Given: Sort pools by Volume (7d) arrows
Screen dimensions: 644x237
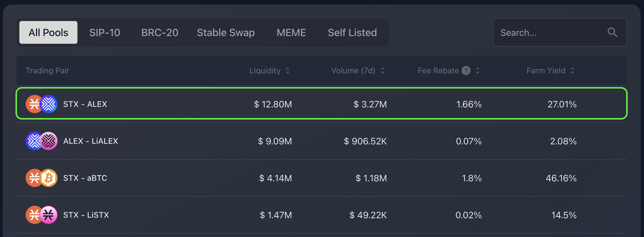Looking at the screenshot, I should click(x=383, y=70).
